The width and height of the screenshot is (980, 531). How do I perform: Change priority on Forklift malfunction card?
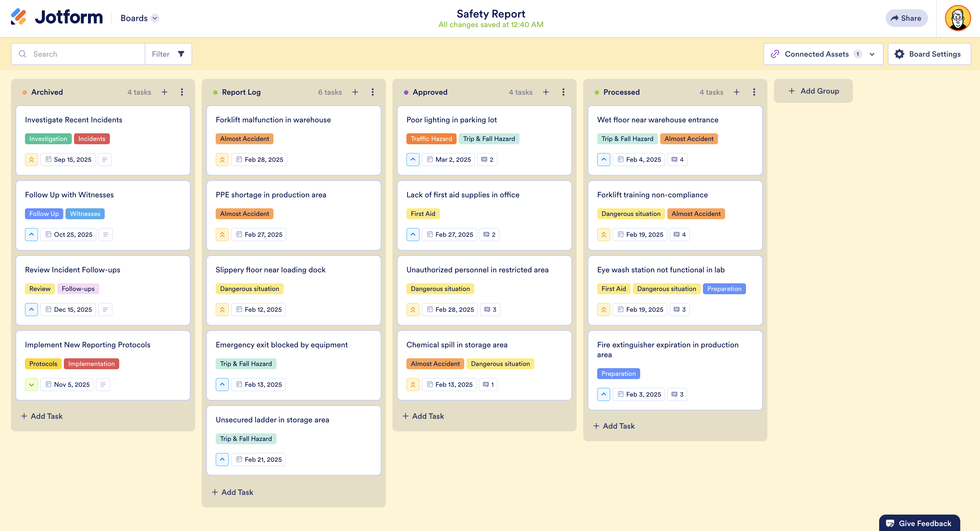coord(222,160)
